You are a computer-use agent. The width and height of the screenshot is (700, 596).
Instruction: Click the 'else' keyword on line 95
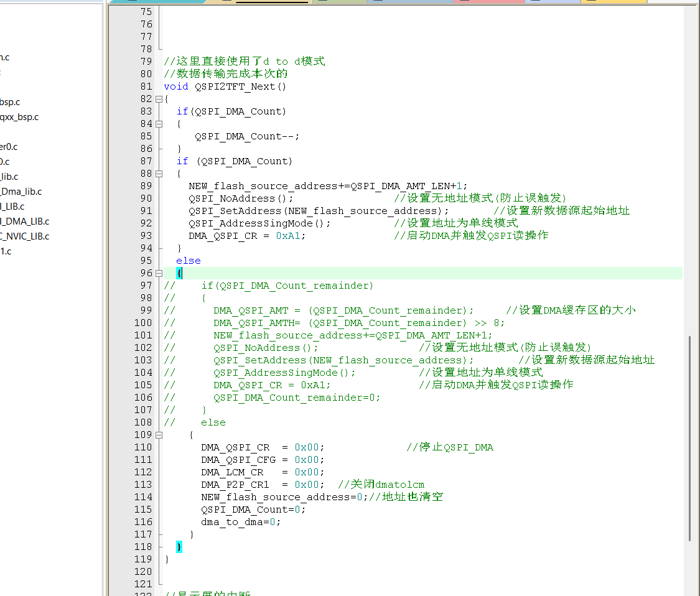[x=189, y=261]
